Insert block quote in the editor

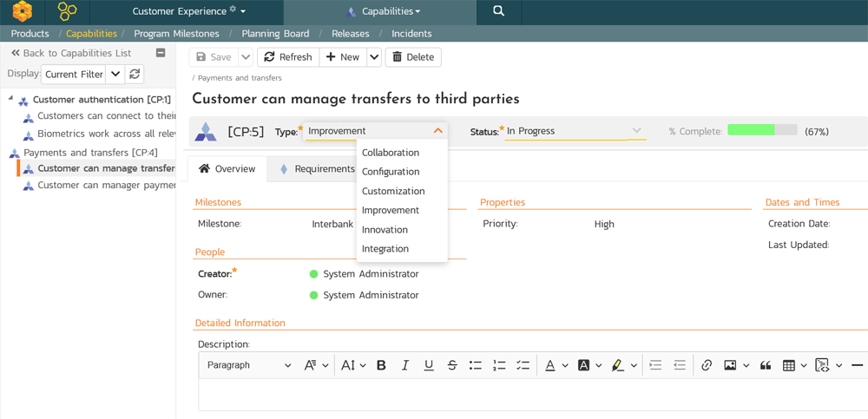pos(766,365)
